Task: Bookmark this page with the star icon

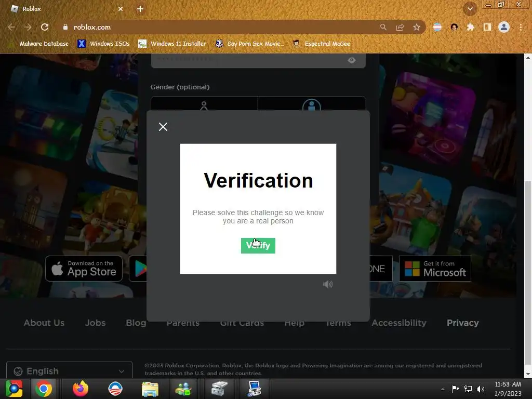Action: coord(416,27)
